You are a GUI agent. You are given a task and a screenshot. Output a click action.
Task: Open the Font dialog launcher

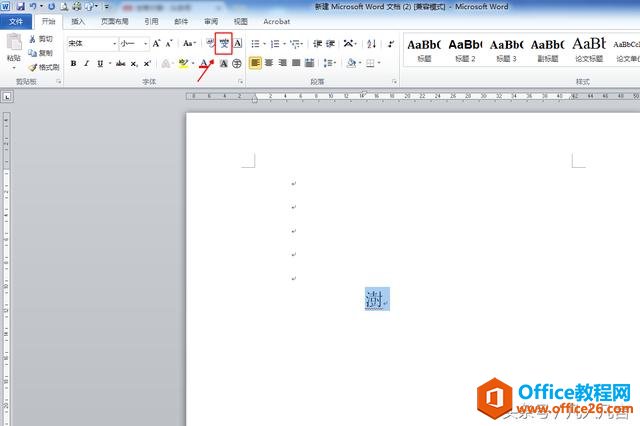pos(240,82)
